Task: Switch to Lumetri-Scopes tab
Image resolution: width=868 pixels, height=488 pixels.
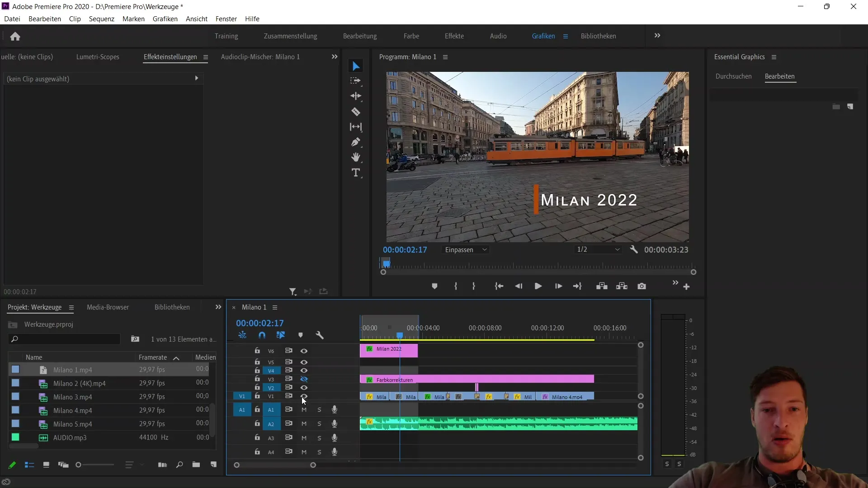Action: click(x=98, y=57)
